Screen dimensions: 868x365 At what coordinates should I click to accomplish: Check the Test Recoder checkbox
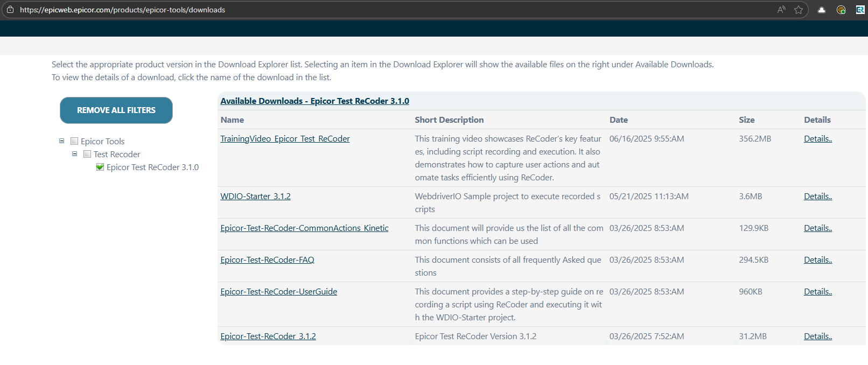coord(87,154)
